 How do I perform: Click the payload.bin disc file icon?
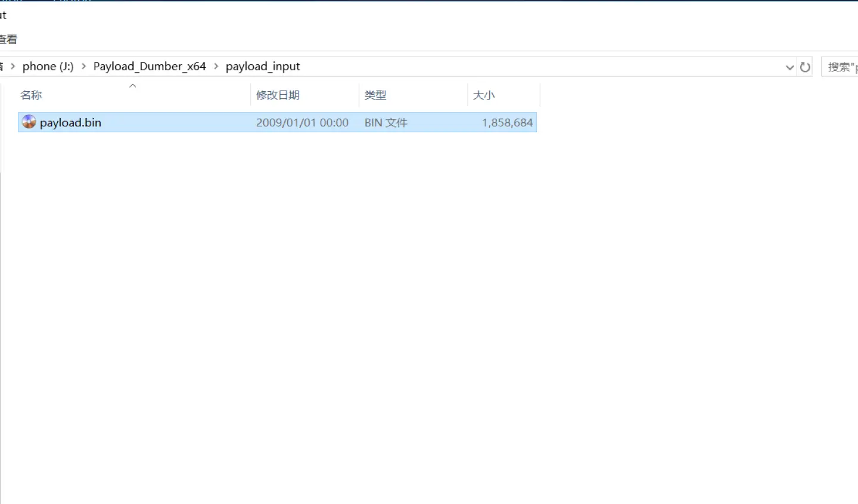pyautogui.click(x=29, y=122)
